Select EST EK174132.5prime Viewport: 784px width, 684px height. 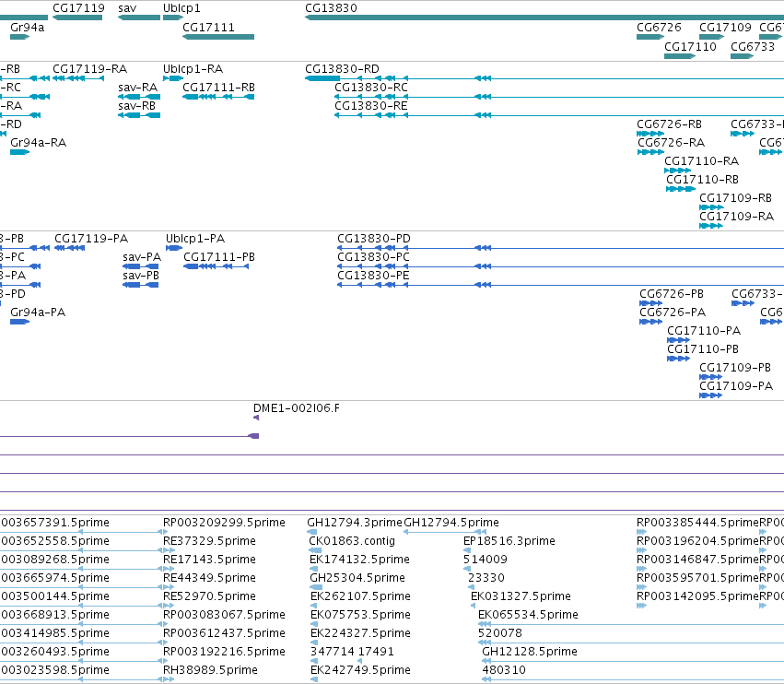coord(359,559)
